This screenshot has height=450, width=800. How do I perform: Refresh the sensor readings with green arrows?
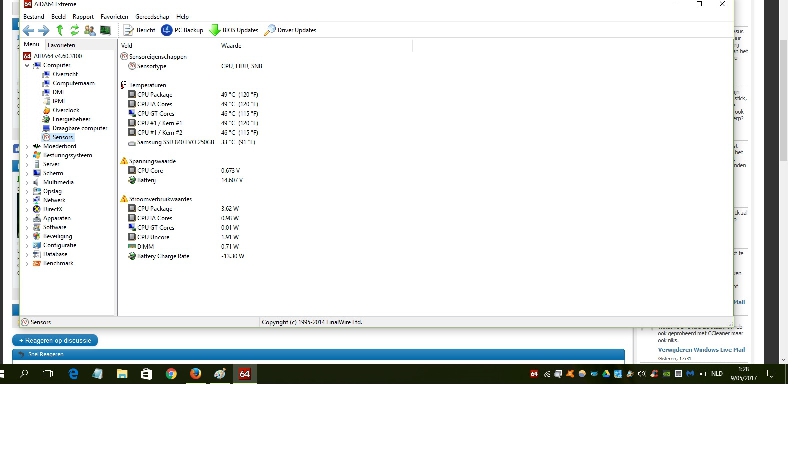(x=74, y=30)
